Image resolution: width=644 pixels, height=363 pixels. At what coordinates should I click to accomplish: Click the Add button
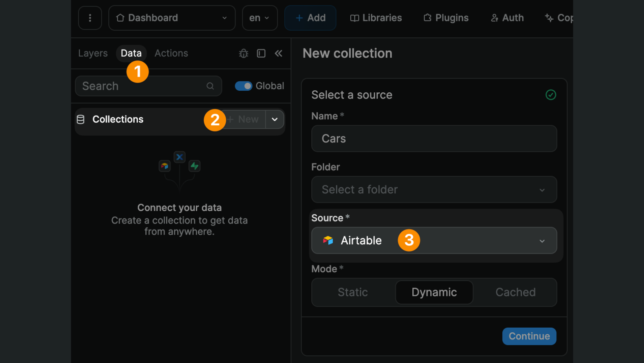[310, 18]
